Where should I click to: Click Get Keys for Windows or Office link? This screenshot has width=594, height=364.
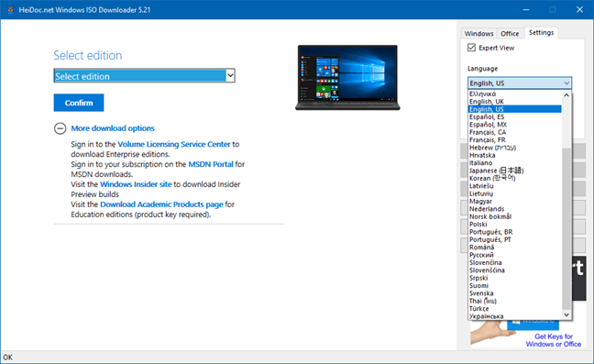coord(554,340)
